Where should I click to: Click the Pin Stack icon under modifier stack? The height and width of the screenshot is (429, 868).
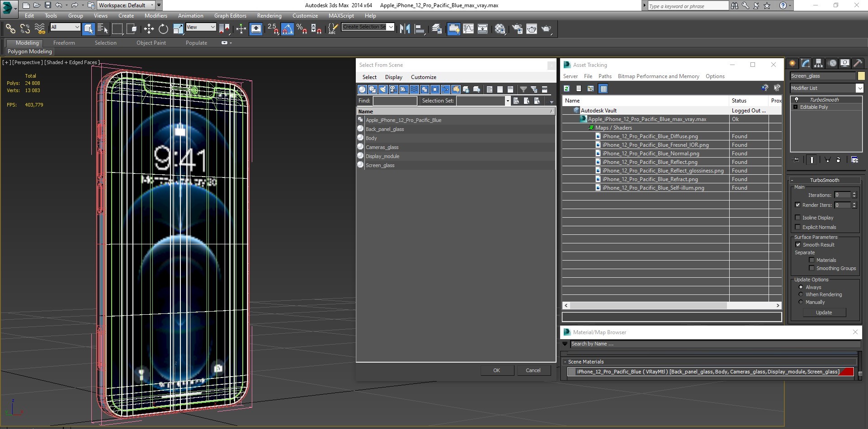(796, 159)
